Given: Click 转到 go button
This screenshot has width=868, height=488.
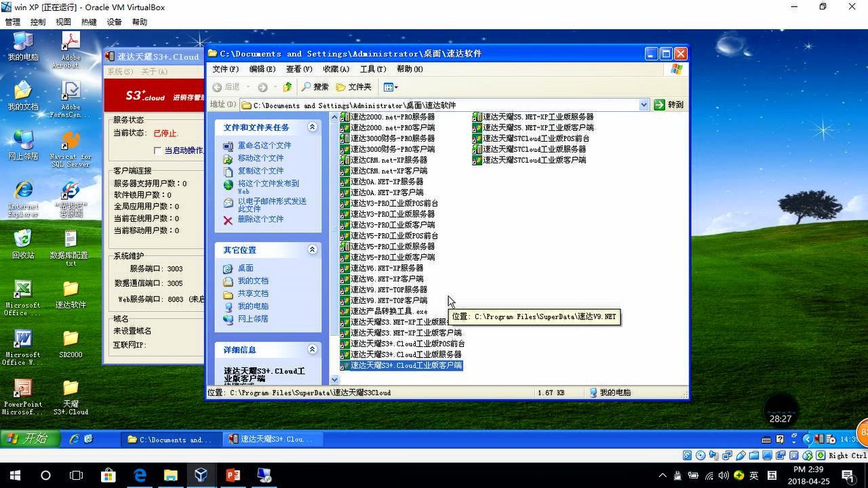Looking at the screenshot, I should tap(669, 105).
